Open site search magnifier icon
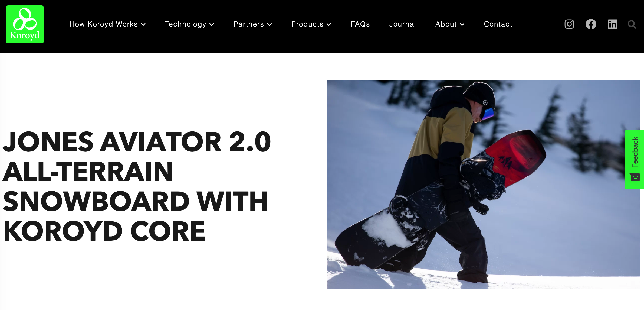644x310 pixels. [x=632, y=24]
